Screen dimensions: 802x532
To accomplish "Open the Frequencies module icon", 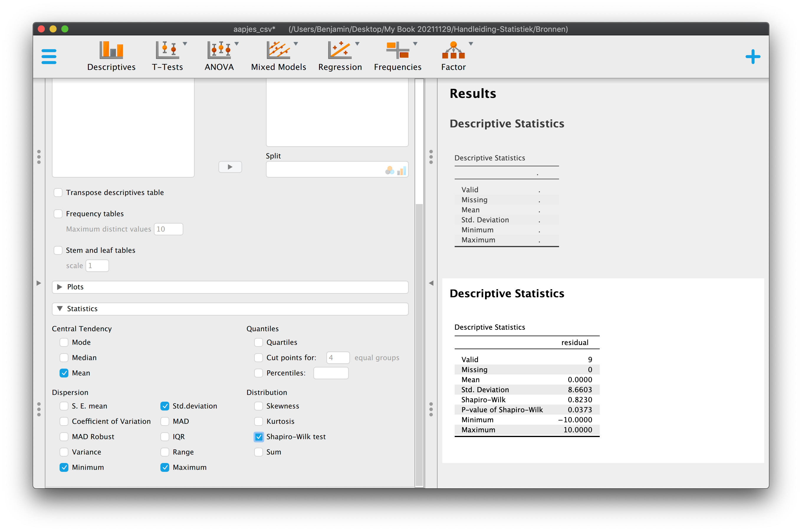I will (397, 50).
